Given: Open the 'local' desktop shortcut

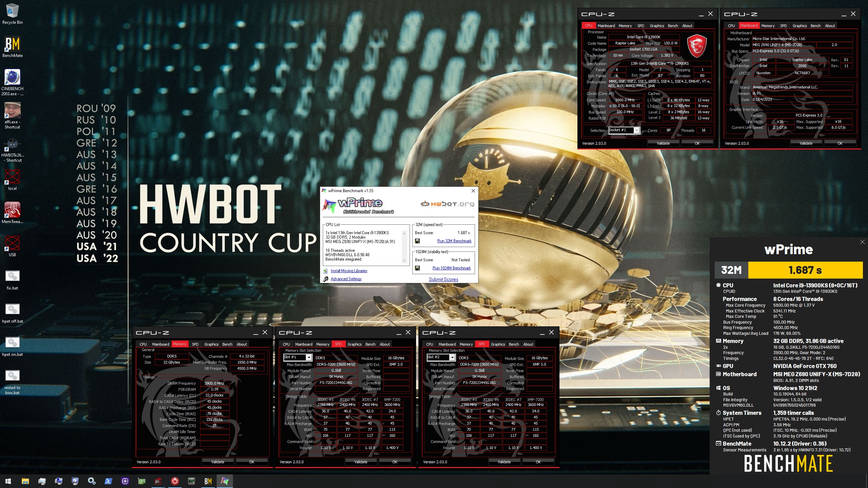Looking at the screenshot, I should [12, 180].
